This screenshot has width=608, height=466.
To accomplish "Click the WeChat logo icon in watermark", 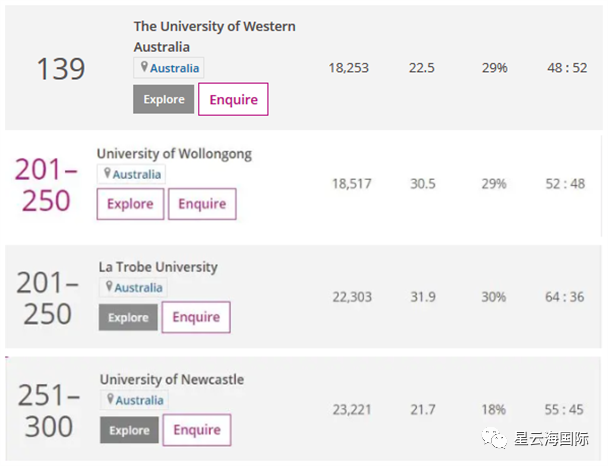I will tap(490, 439).
